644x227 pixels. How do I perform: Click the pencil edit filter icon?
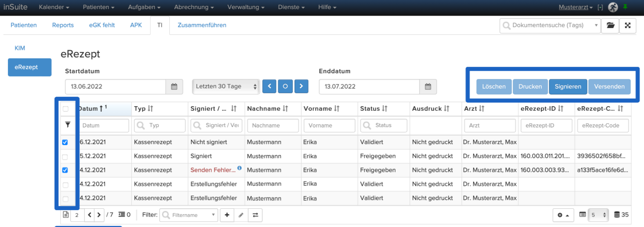(241, 215)
